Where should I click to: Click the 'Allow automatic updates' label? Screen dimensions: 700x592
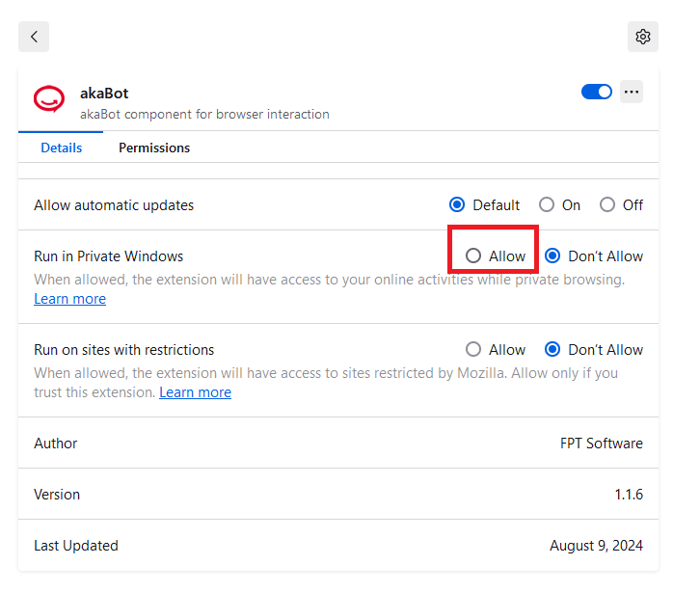tap(114, 205)
